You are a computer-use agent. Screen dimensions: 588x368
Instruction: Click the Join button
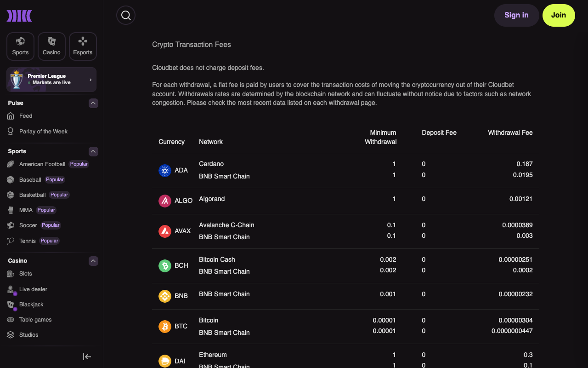click(559, 15)
